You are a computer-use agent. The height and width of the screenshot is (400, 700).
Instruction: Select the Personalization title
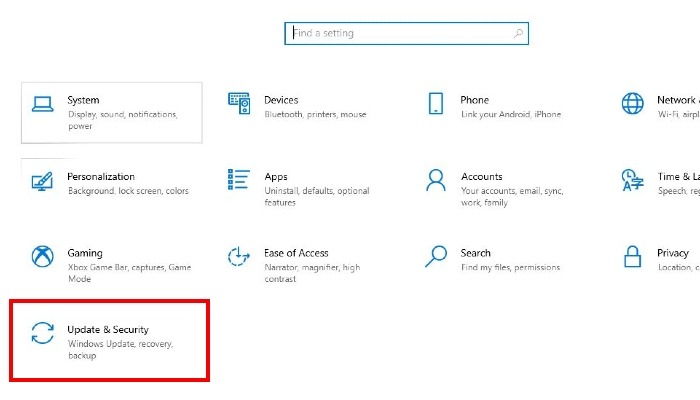(101, 177)
